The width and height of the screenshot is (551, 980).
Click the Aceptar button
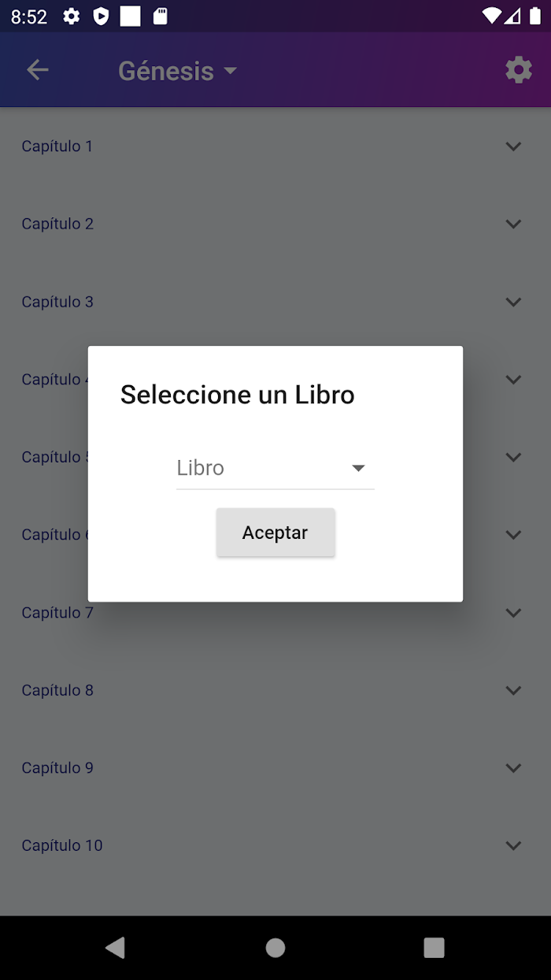coord(275,533)
